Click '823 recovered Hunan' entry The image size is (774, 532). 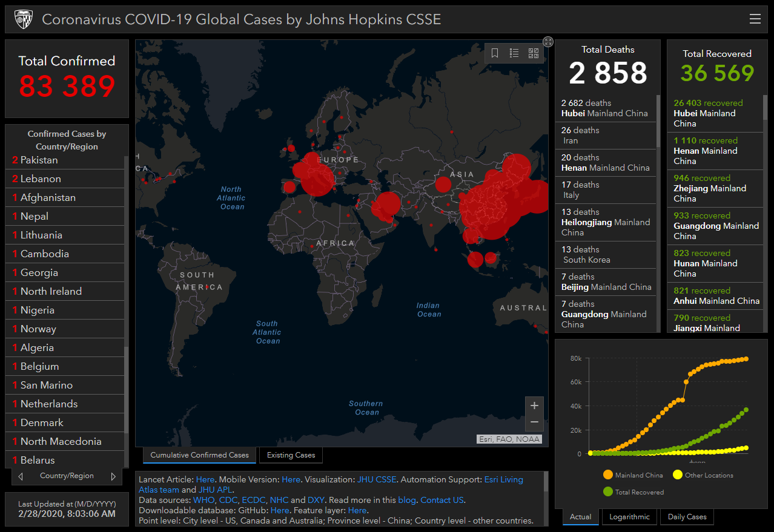click(715, 263)
